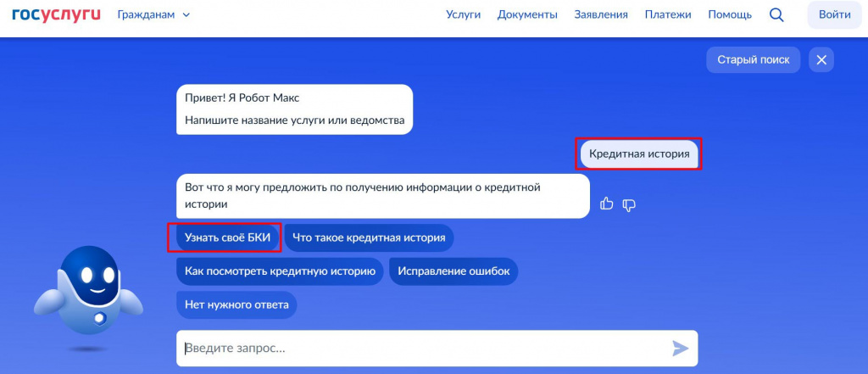Image resolution: width=868 pixels, height=374 pixels.
Task: Send the query with the arrow icon
Action: (x=681, y=349)
